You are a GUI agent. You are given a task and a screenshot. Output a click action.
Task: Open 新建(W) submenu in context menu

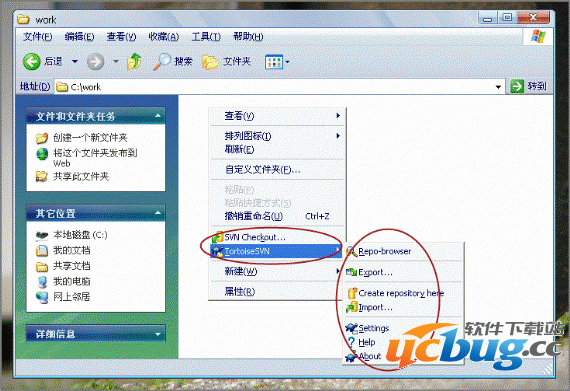pos(277,271)
